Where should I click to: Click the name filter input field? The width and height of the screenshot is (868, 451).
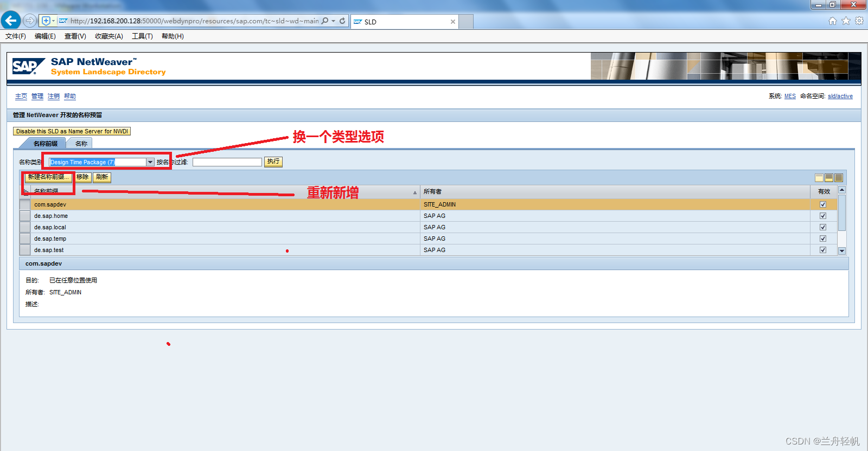227,162
